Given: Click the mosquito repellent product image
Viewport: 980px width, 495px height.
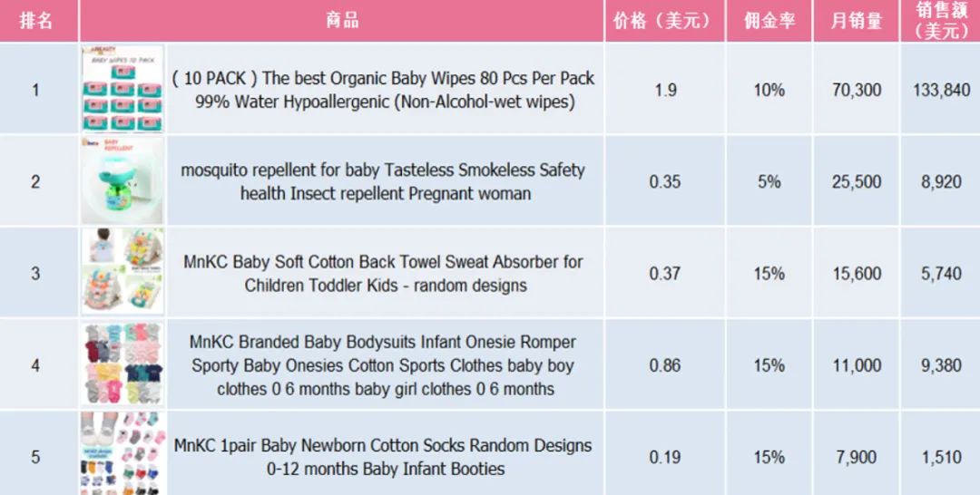Looking at the screenshot, I should pyautogui.click(x=122, y=181).
